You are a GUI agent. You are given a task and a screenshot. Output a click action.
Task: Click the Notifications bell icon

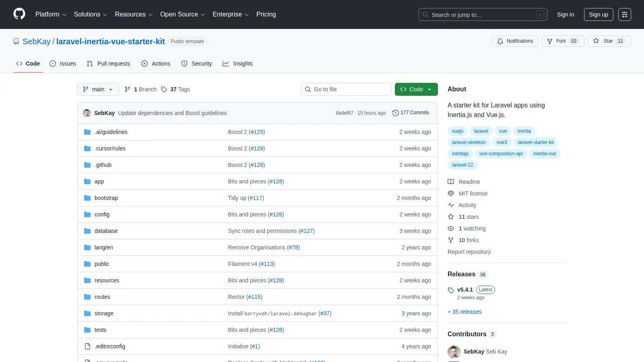pyautogui.click(x=500, y=41)
